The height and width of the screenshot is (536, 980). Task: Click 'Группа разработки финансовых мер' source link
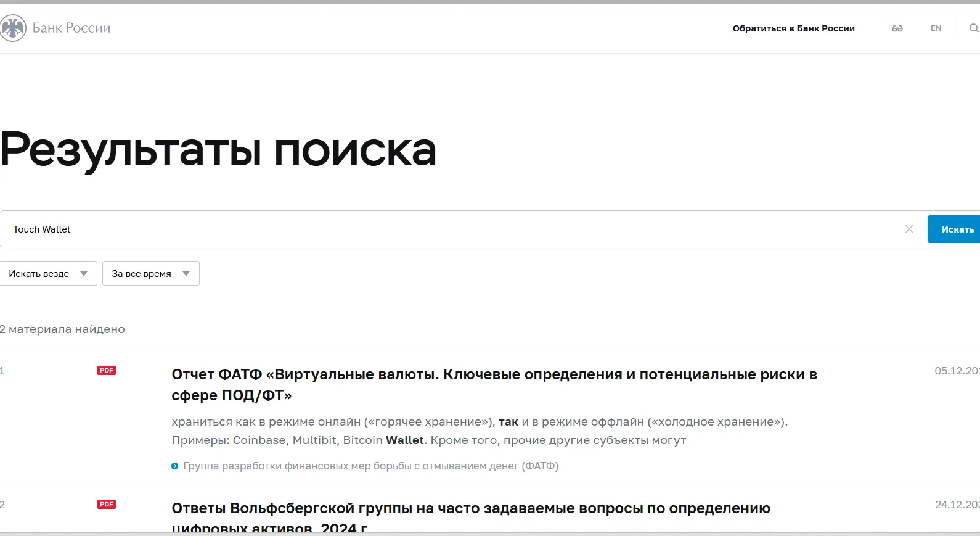coord(370,466)
